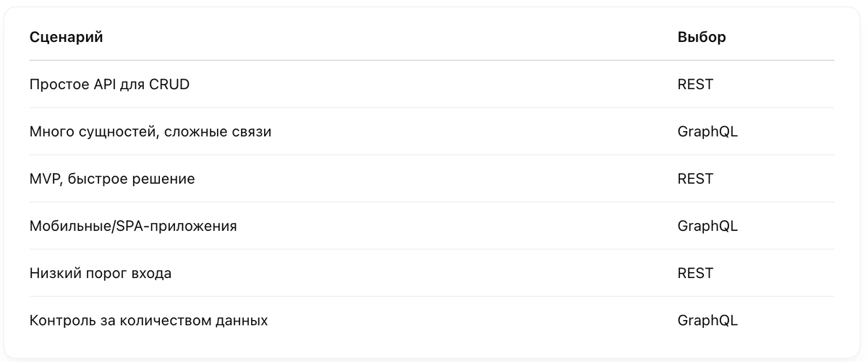Select the "Много сущностей, сложные связи" cell
The width and height of the screenshot is (868, 362).
(x=150, y=132)
